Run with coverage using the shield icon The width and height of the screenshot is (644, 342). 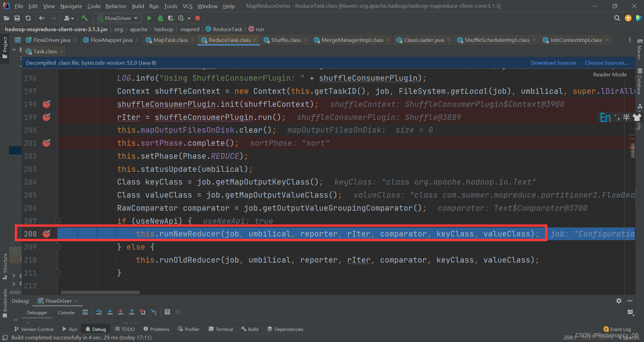pos(171,18)
